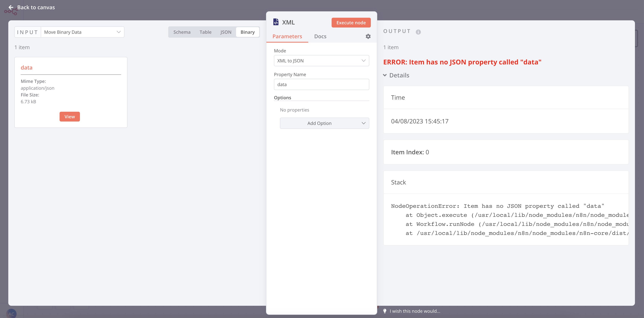644x318 pixels.
Task: Click the AC user avatar
Action: [x=11, y=314]
